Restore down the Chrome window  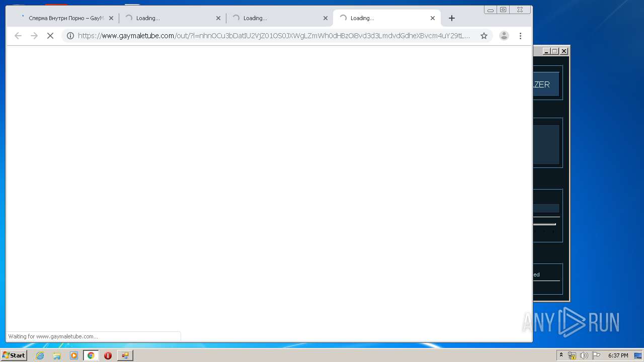pos(503,10)
